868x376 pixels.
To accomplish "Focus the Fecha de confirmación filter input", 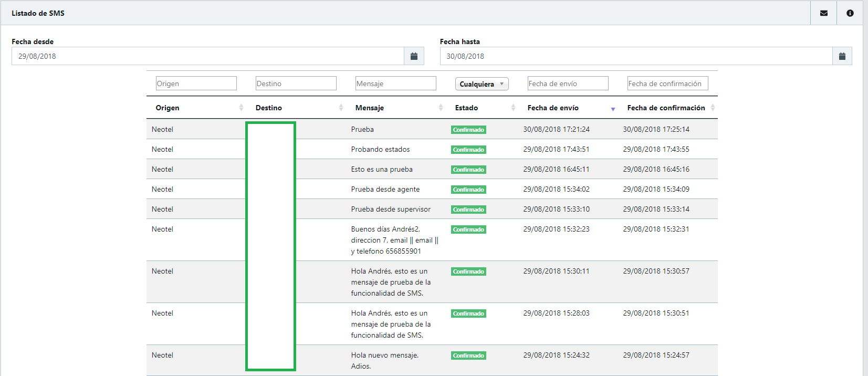I will click(667, 83).
